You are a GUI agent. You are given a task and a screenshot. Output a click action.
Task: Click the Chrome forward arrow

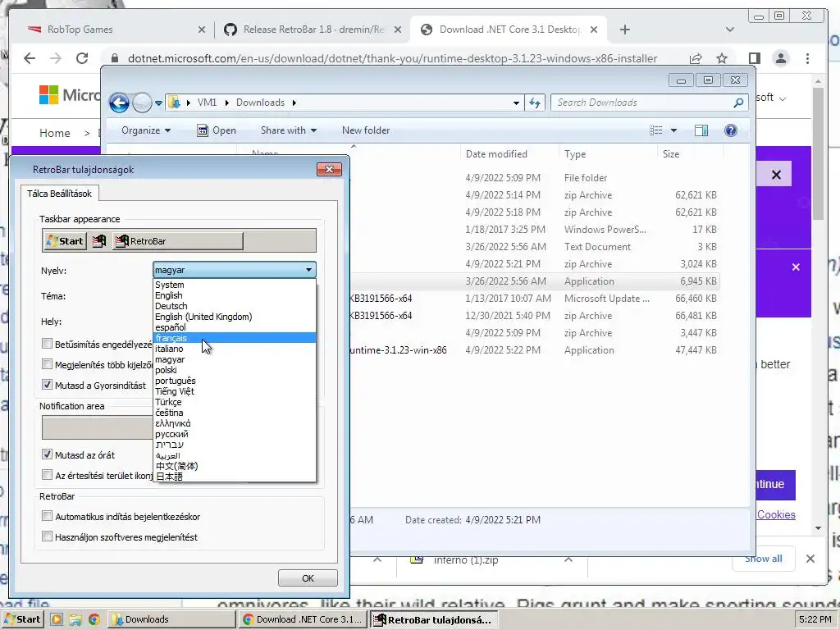coord(56,58)
